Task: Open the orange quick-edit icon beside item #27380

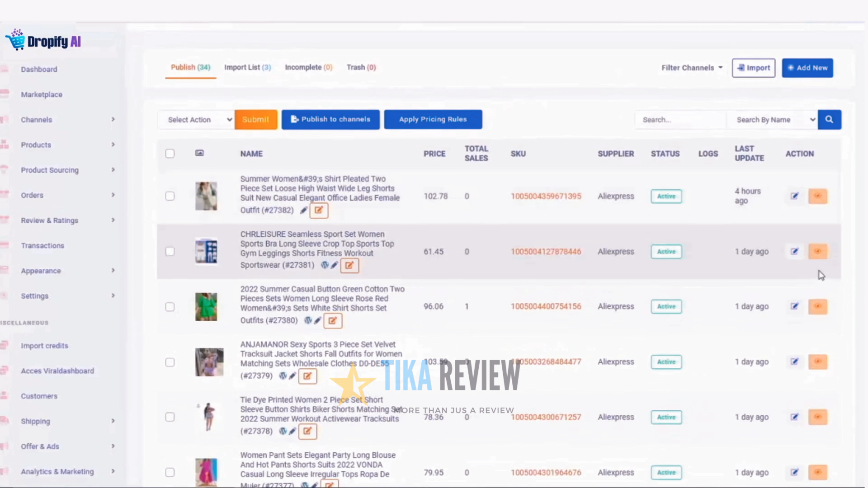Action: click(x=333, y=321)
